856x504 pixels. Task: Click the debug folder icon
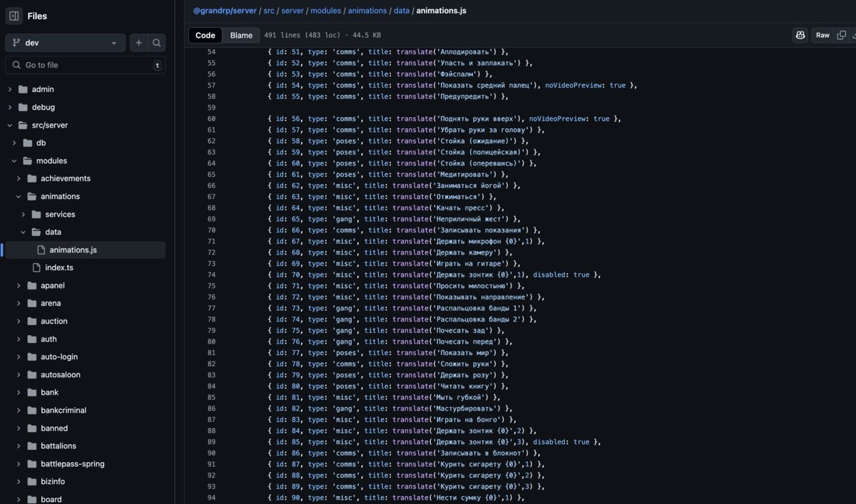pyautogui.click(x=23, y=107)
